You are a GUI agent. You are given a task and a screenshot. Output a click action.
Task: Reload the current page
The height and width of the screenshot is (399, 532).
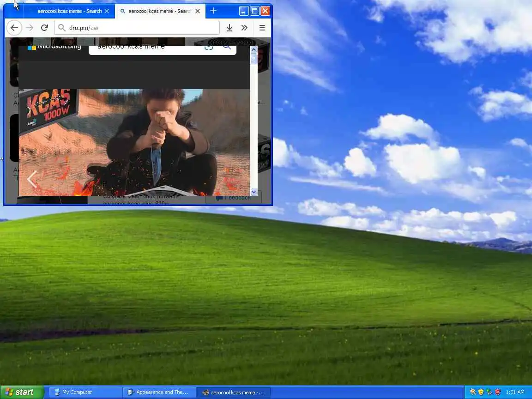pos(44,28)
